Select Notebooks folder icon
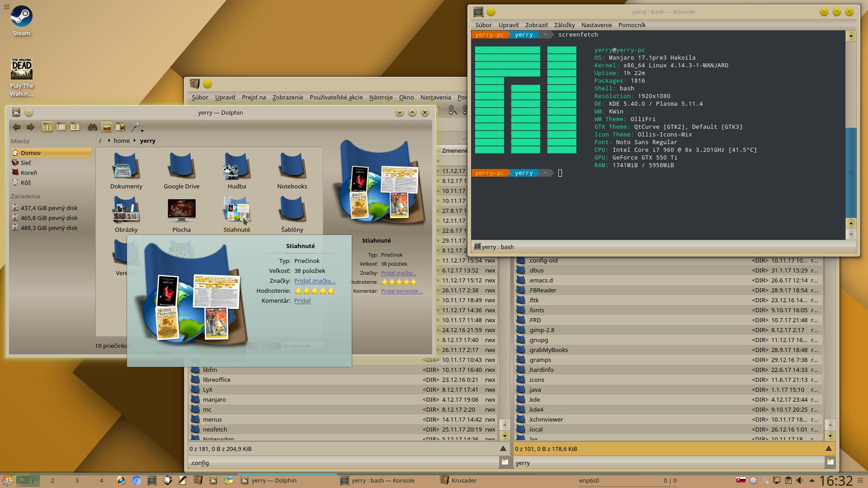Screen dimensions: 868x488 292,170
